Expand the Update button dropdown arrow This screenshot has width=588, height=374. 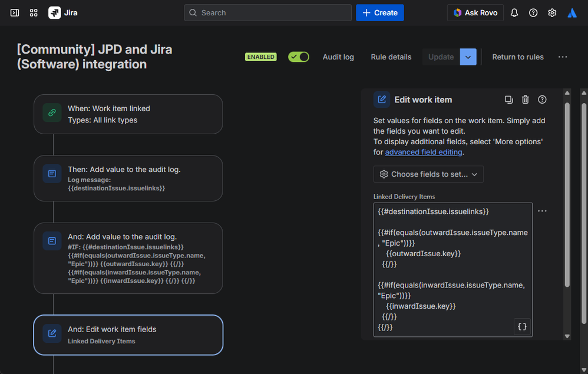pyautogui.click(x=468, y=57)
